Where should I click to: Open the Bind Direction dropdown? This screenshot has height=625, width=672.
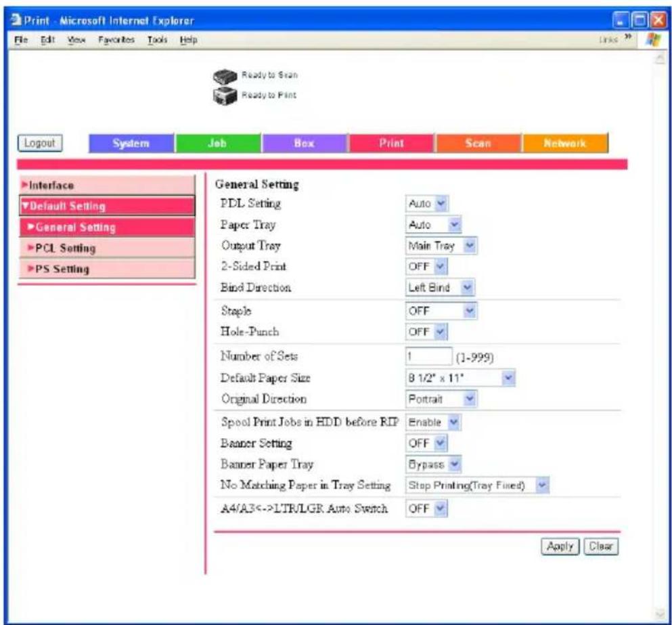440,287
